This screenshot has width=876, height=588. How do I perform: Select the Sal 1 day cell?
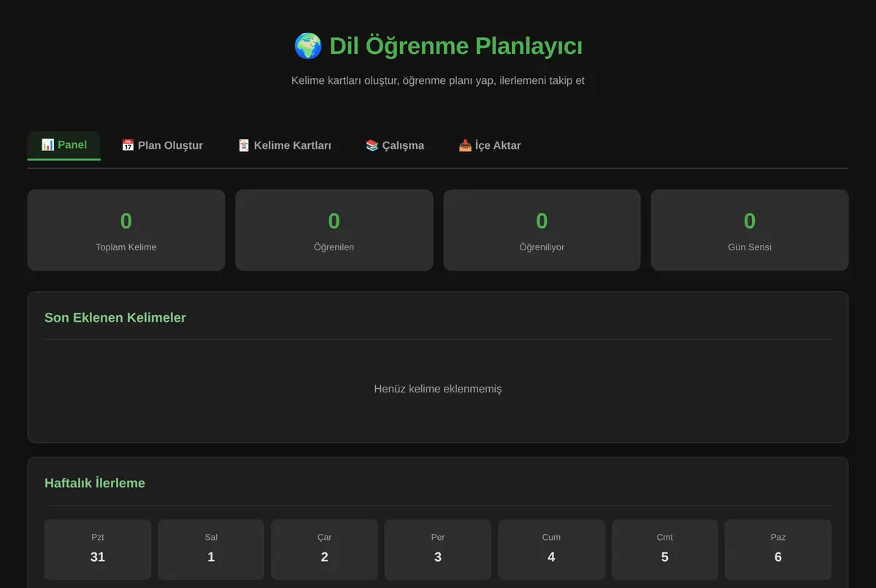[x=211, y=549]
